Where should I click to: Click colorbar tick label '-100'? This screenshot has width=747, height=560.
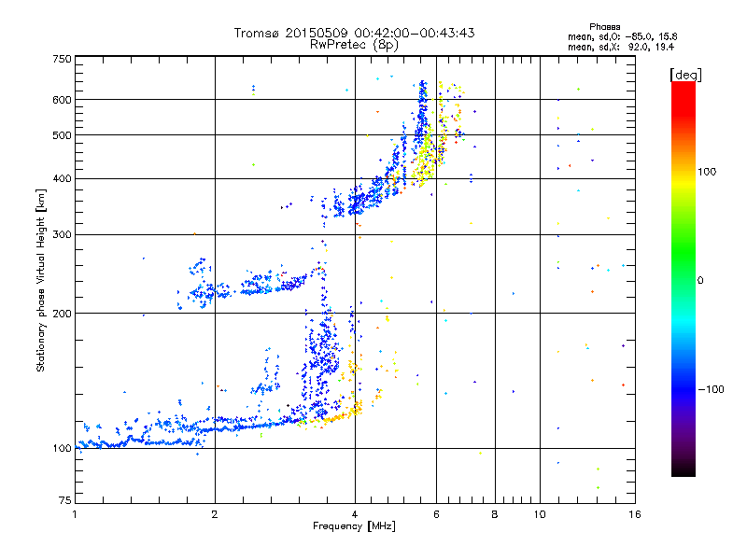[712, 389]
